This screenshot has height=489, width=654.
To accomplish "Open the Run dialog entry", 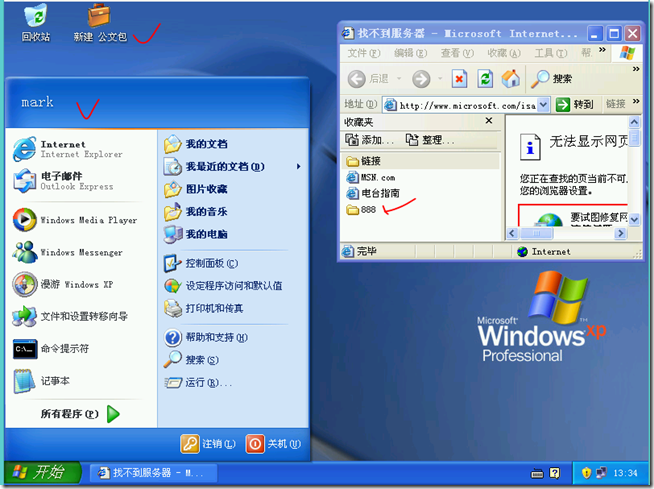I will click(198, 382).
